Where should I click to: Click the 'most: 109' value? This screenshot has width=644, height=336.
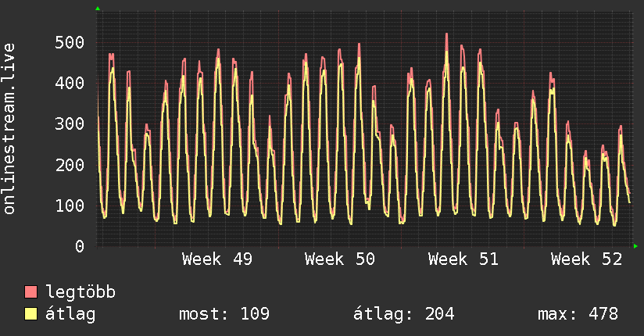[x=224, y=314]
